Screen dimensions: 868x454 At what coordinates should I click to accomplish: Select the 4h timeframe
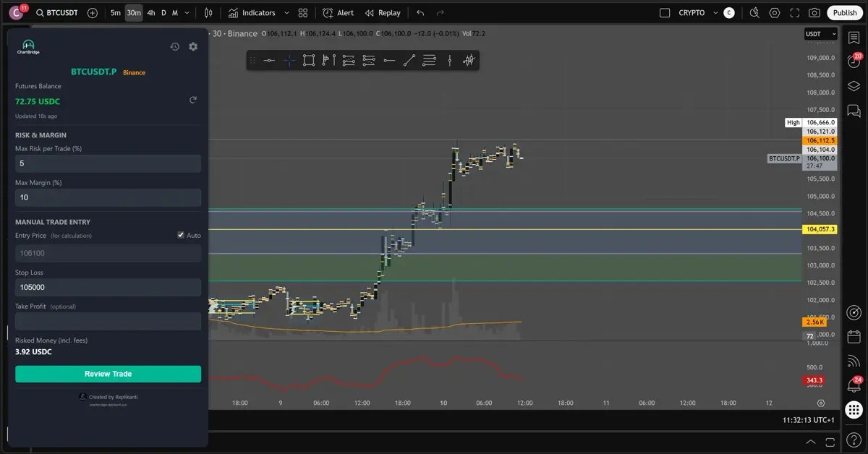pos(150,12)
